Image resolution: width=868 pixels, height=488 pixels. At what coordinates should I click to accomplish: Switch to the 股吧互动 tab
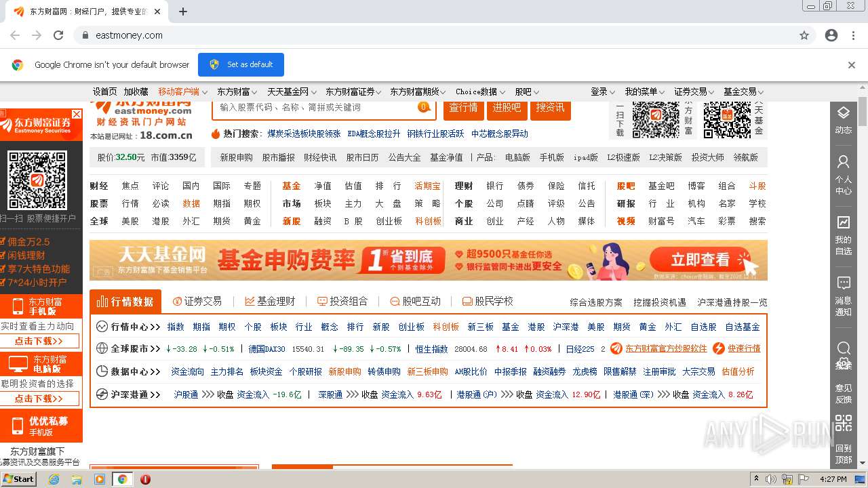point(415,301)
